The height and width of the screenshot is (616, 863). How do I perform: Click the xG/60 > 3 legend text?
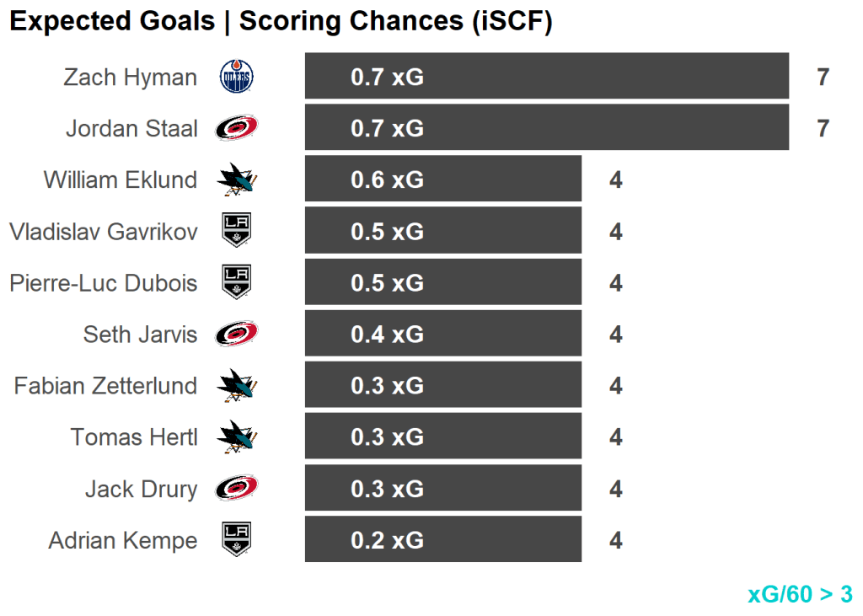point(800,594)
